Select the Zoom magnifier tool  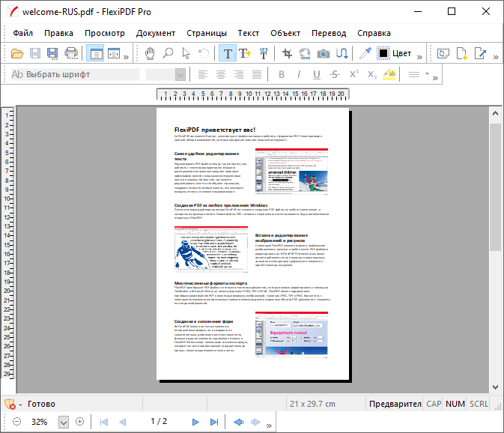pyautogui.click(x=168, y=53)
